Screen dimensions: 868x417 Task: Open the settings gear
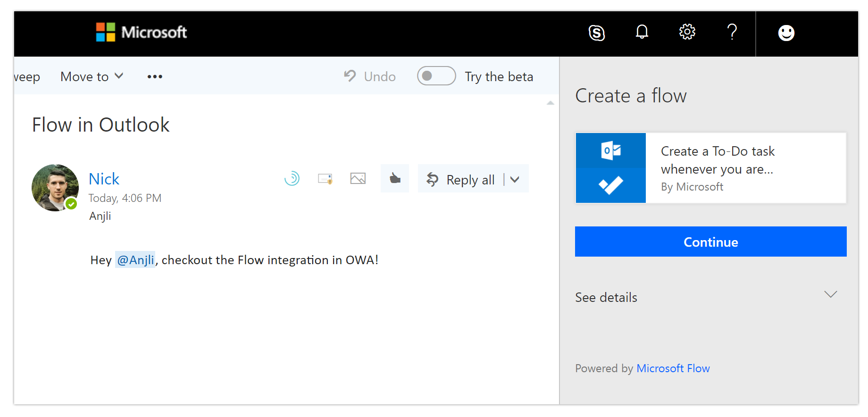pyautogui.click(x=687, y=32)
